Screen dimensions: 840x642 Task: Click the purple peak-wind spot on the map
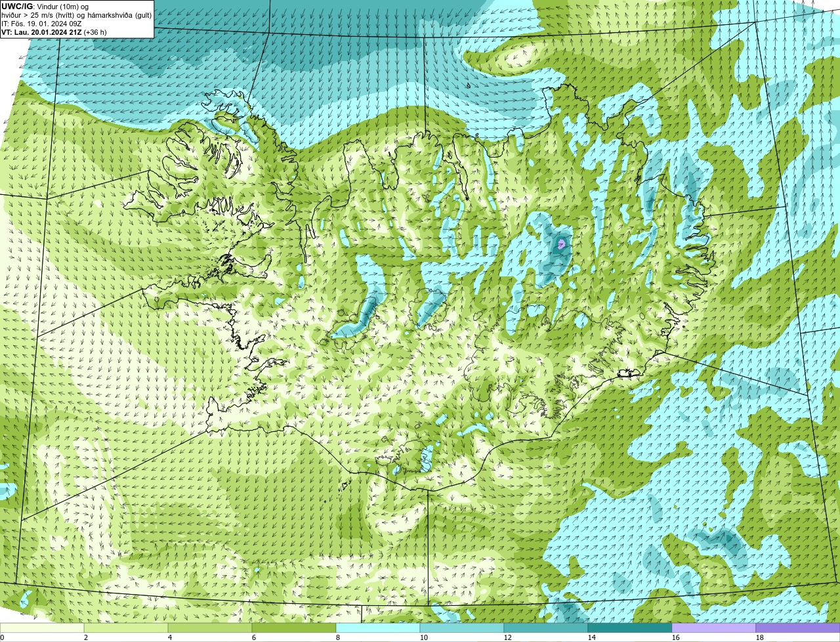tap(561, 244)
